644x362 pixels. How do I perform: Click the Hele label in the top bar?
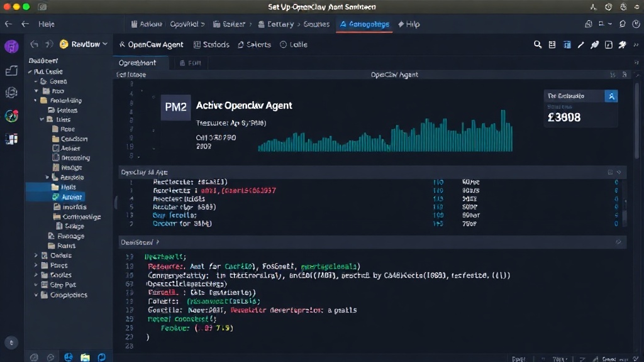(x=47, y=25)
